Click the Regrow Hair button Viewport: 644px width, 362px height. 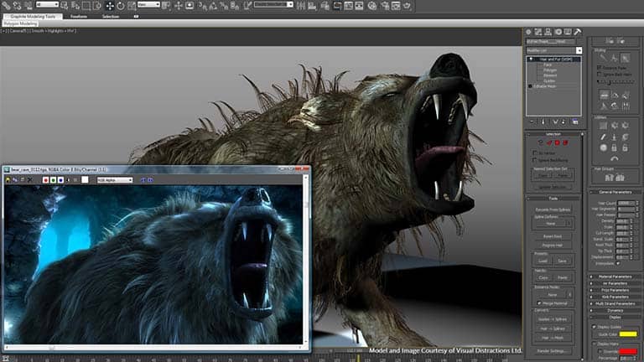[x=553, y=245]
